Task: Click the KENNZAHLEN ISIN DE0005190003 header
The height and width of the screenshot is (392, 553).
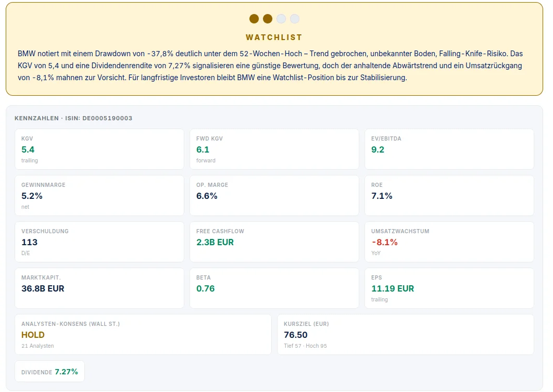Action: point(73,118)
